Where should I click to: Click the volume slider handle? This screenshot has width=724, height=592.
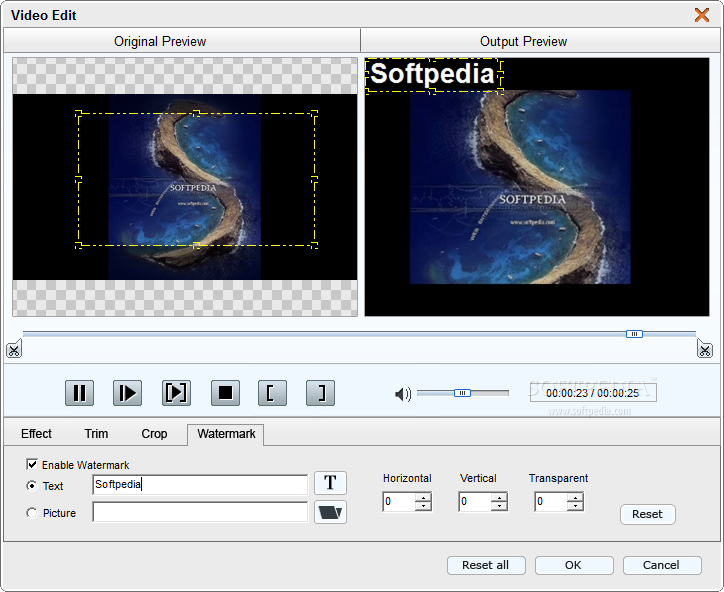pyautogui.click(x=462, y=393)
